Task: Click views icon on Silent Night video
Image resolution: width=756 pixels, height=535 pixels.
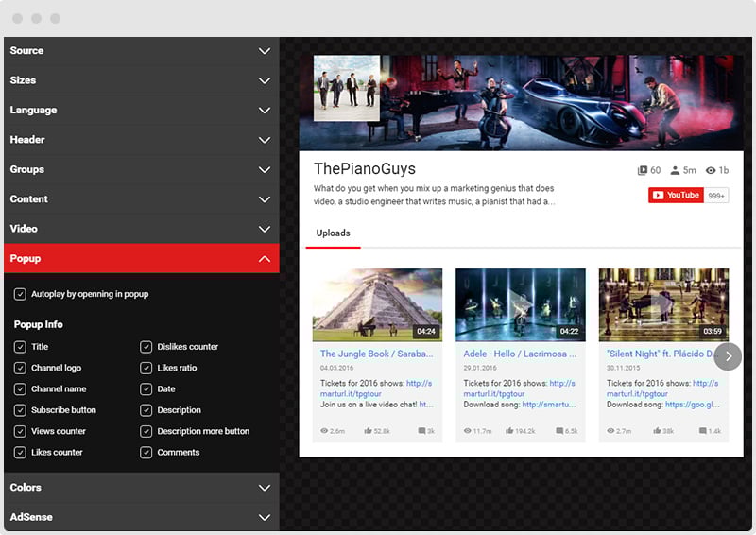Action: (610, 431)
